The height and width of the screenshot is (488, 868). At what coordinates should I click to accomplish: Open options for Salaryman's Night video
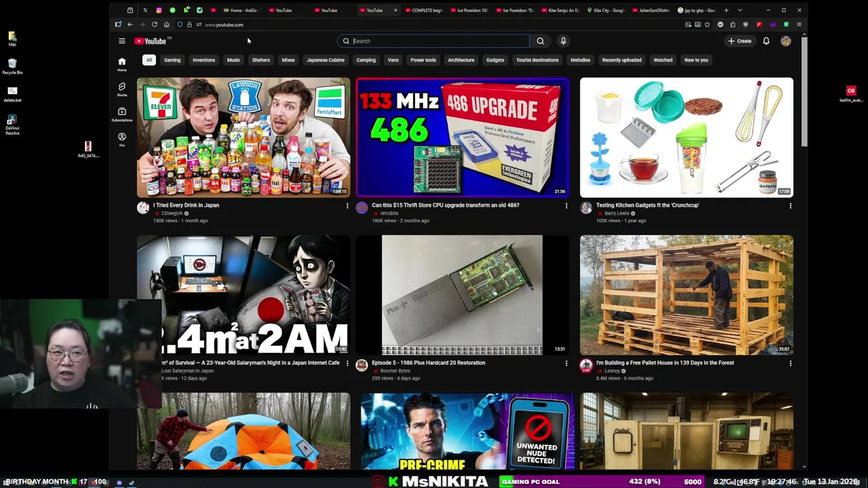click(x=347, y=363)
